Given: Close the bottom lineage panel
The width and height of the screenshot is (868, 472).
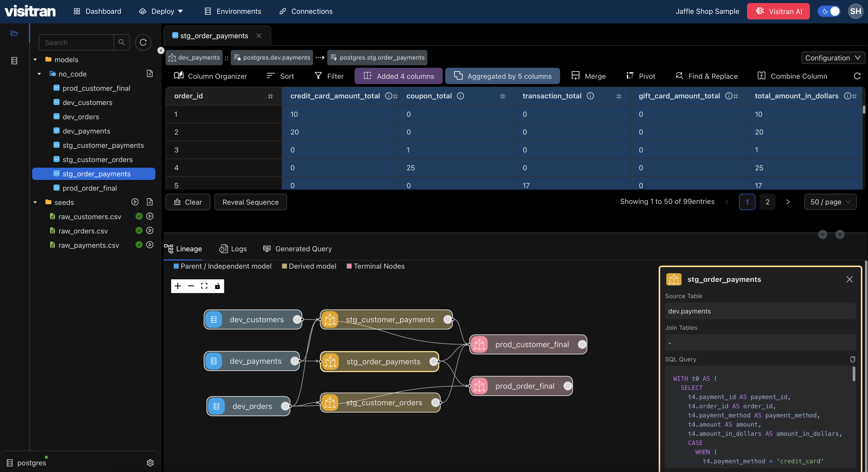Looking at the screenshot, I should point(840,234).
